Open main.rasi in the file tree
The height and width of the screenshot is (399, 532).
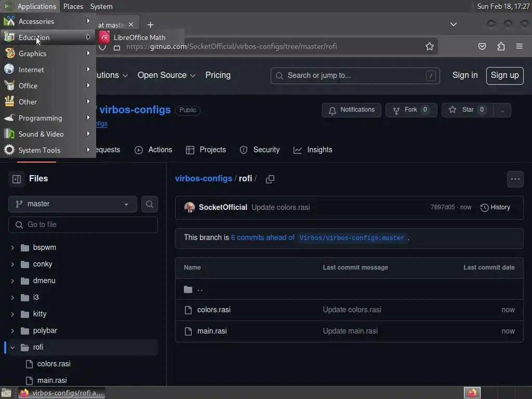(x=51, y=380)
